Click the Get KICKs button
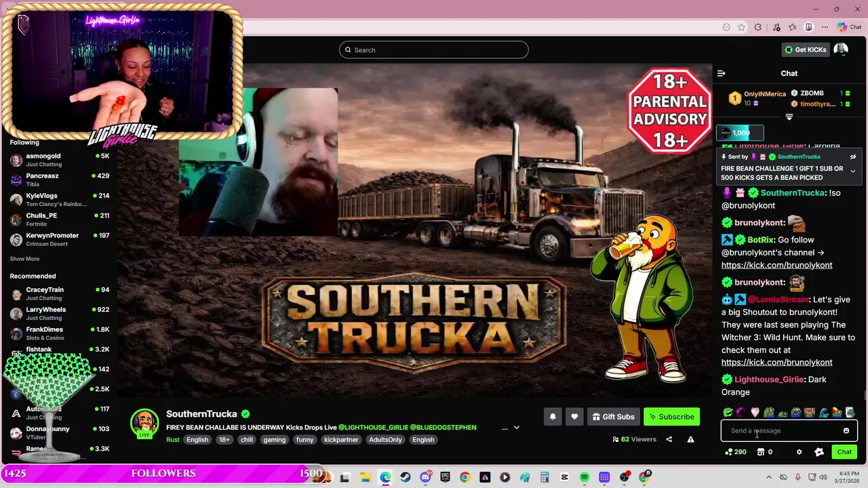868x488 pixels. (x=805, y=49)
